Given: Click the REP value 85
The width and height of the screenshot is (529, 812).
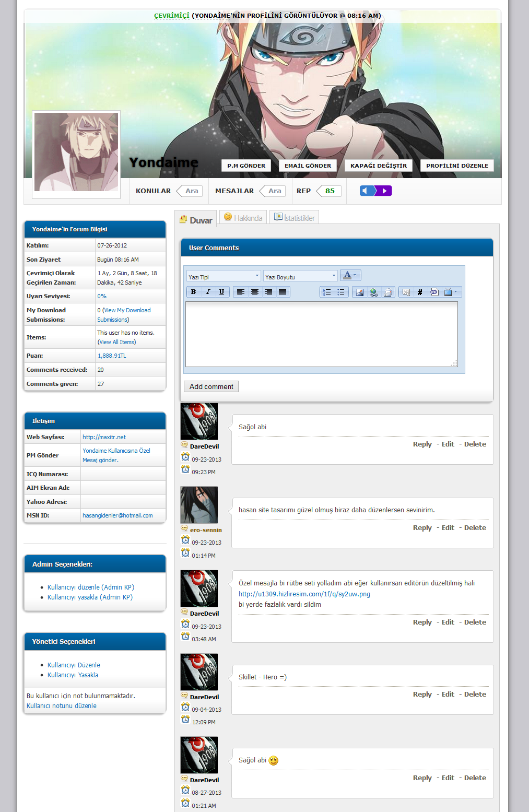Looking at the screenshot, I should (329, 191).
